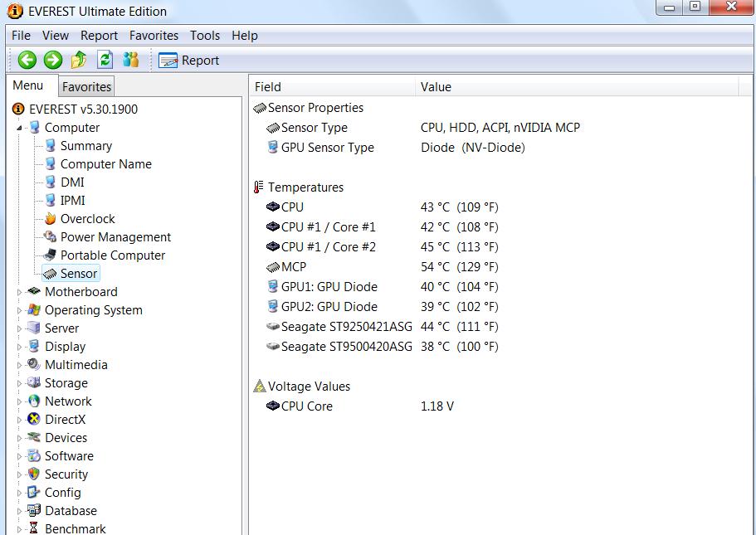Click the Report toolbar button
756x535 pixels.
(x=188, y=61)
